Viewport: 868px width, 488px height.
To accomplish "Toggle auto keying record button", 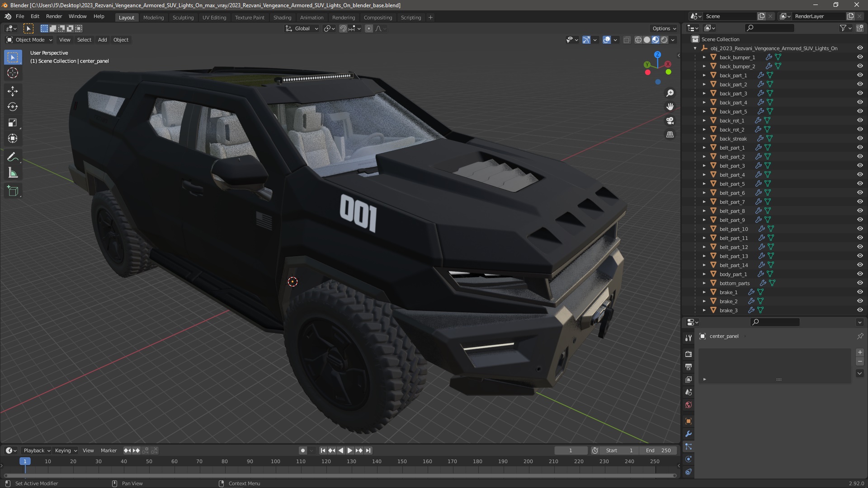I will (303, 450).
